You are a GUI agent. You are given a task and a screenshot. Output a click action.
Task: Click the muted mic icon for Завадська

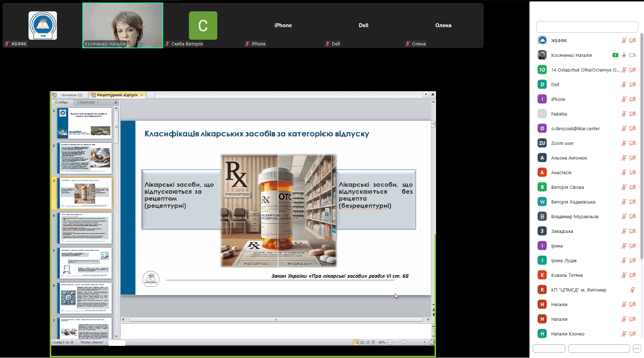point(624,231)
